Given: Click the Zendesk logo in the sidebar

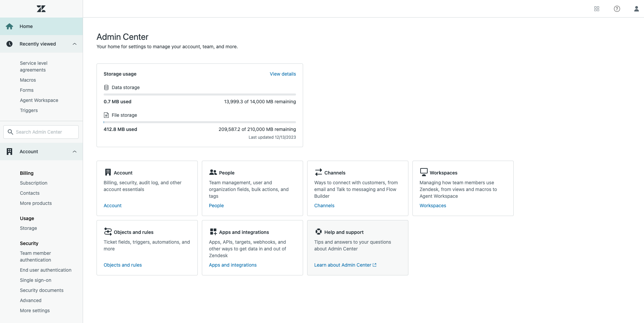Looking at the screenshot, I should click(x=41, y=8).
